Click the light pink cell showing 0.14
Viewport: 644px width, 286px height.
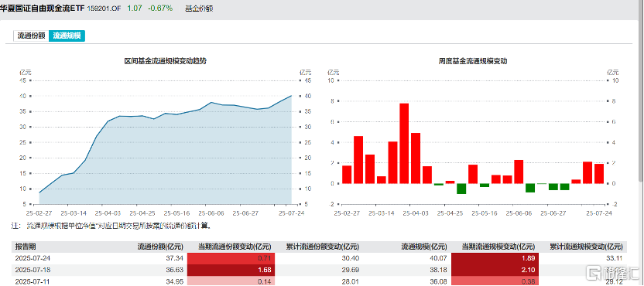(x=231, y=281)
